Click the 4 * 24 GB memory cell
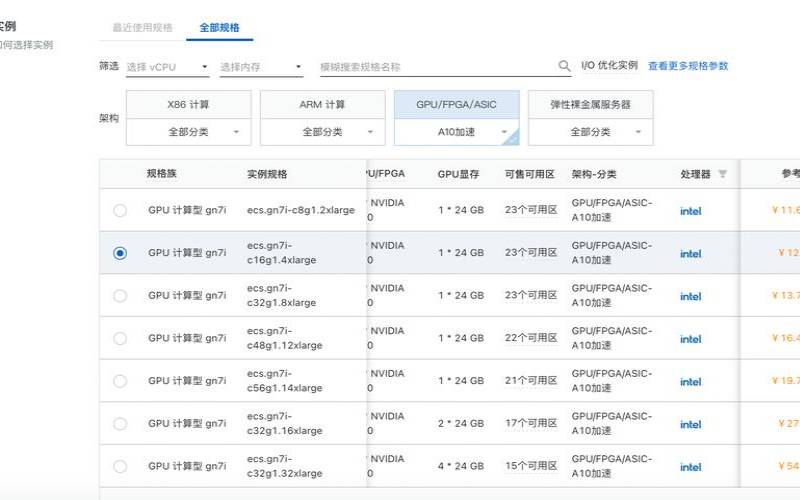This screenshot has height=500, width=800. coord(461,466)
